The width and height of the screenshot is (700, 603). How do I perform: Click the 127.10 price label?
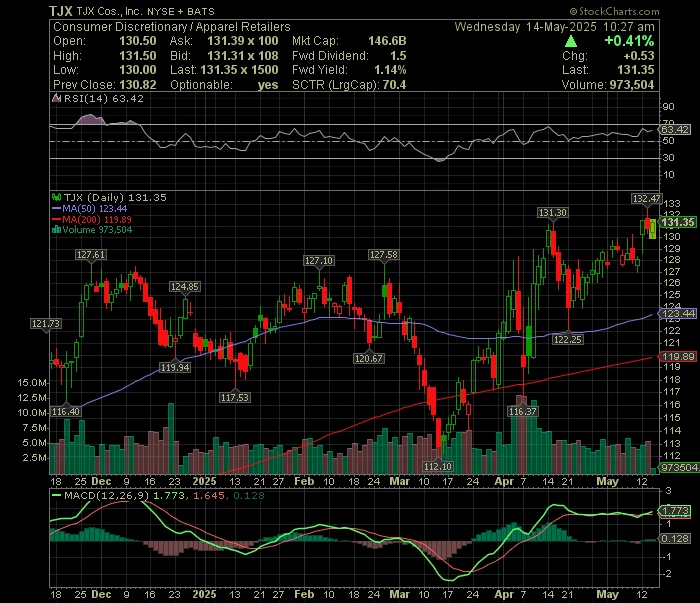318,260
